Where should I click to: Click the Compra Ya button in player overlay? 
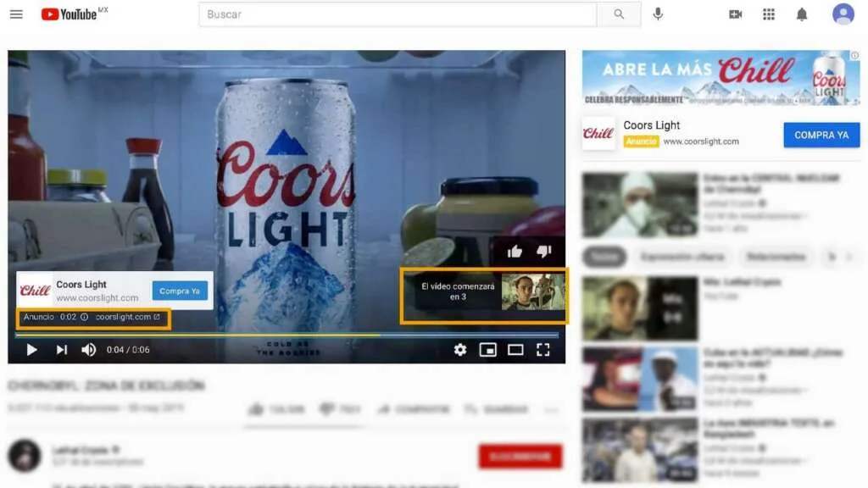click(x=180, y=291)
